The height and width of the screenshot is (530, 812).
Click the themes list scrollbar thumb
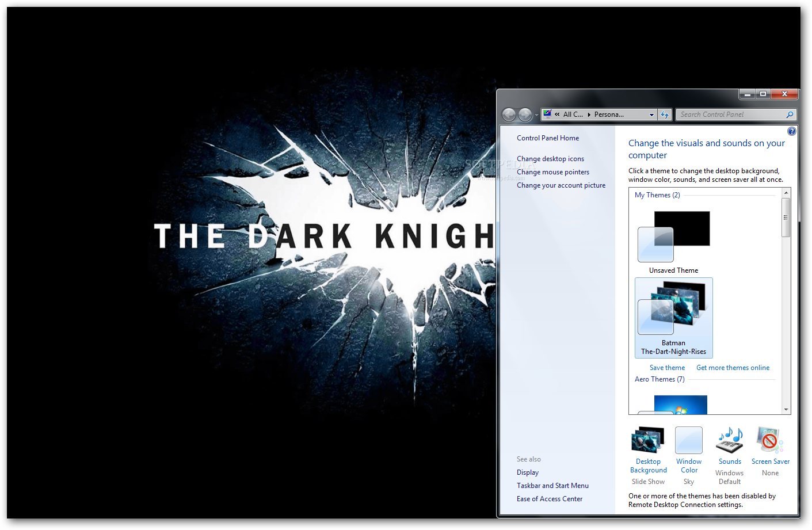point(786,218)
